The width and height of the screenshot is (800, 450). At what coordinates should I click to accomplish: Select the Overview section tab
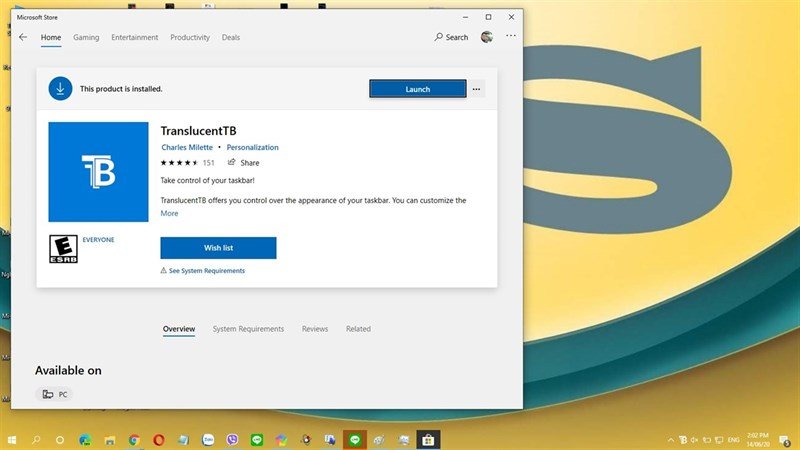pyautogui.click(x=179, y=329)
